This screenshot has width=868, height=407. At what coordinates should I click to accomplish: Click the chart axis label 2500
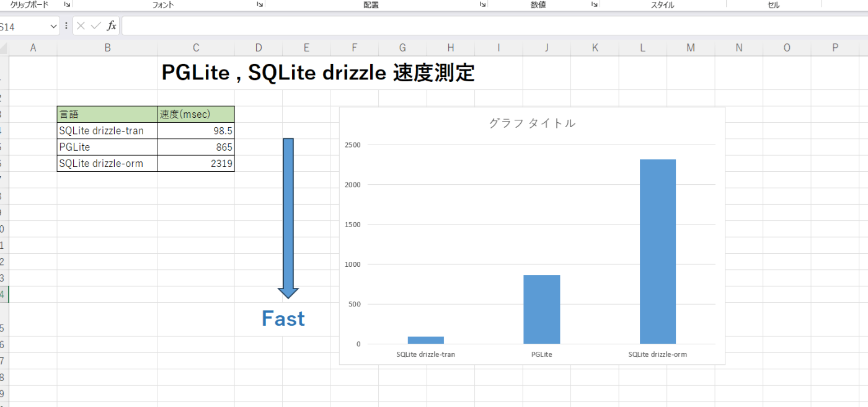pyautogui.click(x=353, y=145)
